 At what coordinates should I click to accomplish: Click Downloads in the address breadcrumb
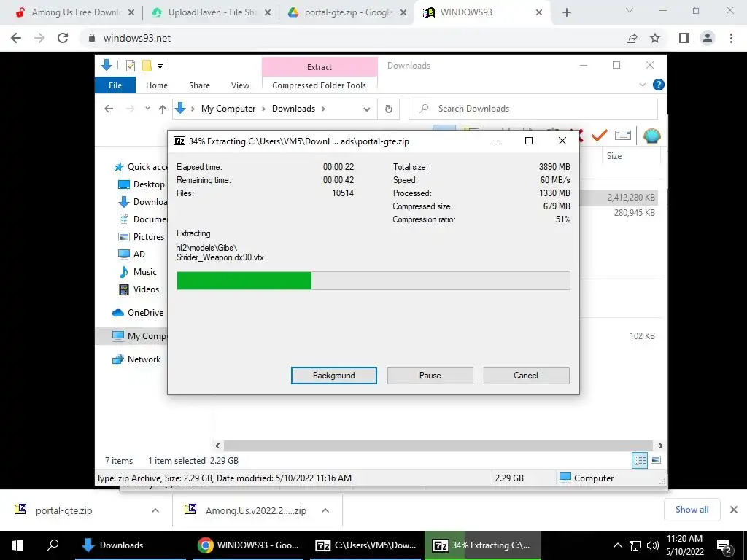click(x=293, y=109)
